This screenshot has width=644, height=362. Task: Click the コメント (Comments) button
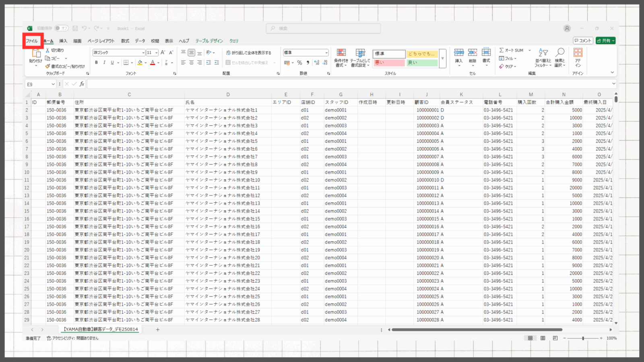tap(582, 41)
